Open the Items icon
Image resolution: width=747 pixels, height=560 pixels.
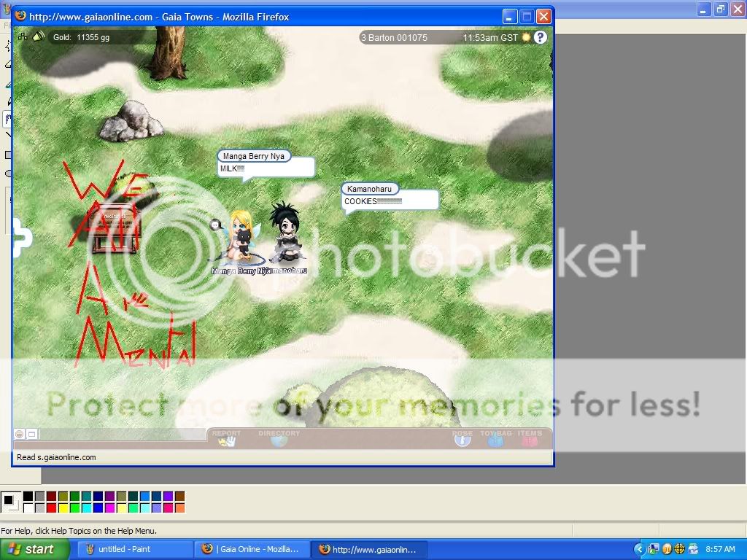coord(530,439)
